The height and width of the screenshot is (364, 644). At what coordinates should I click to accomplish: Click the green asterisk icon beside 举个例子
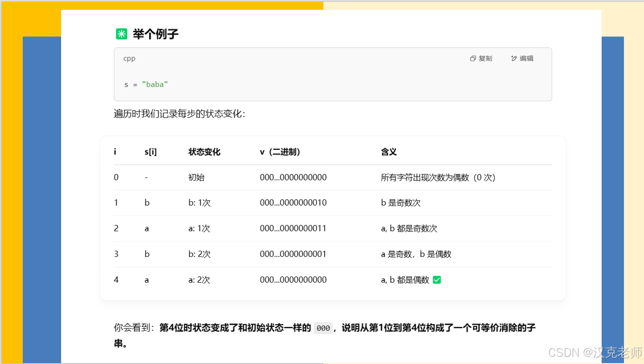tap(121, 34)
